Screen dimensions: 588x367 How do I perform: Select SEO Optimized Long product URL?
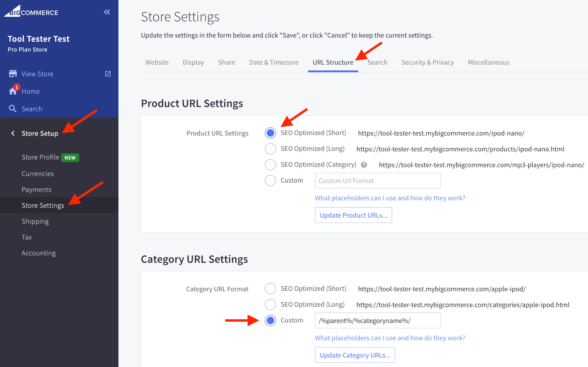pos(270,149)
